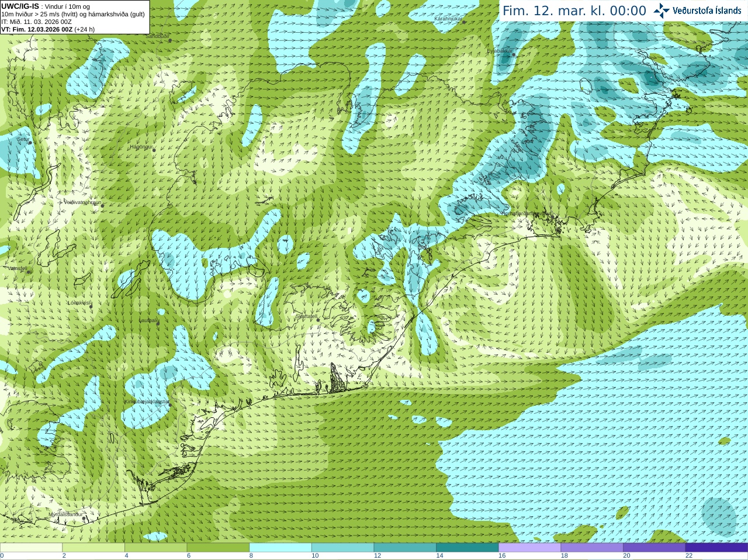Click the Skaftafell station dot
This screenshot has width=748, height=560.
point(318,320)
